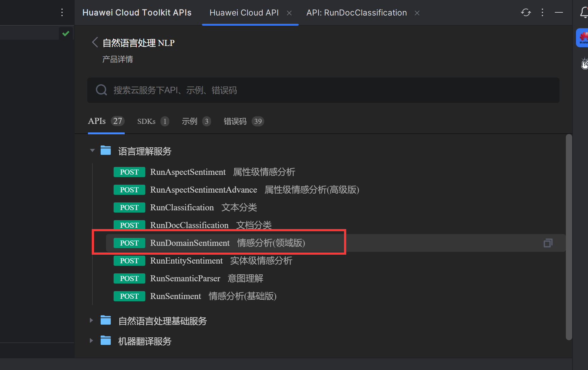Image resolution: width=588 pixels, height=370 pixels.
Task: Open the Huawei Cloud sidebar tool icon
Action: tap(582, 38)
